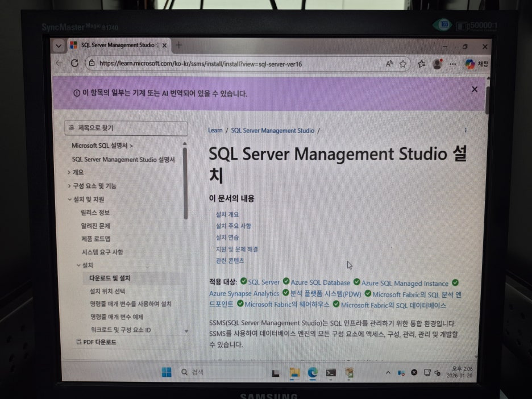532x399 pixels.
Task: Open Microsoft Fabric의 웨어하우스 link
Action: pyautogui.click(x=286, y=304)
